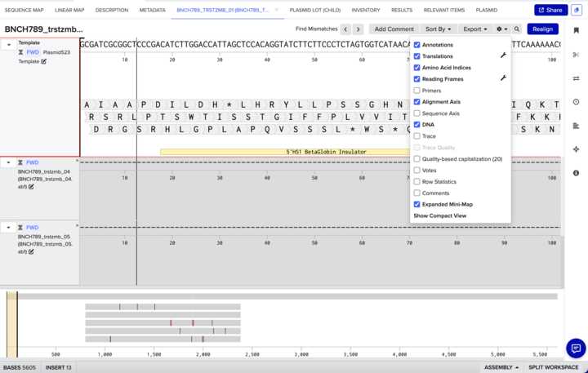
Task: Click the magnifier search icon in alignment toolbar
Action: coord(517,29)
